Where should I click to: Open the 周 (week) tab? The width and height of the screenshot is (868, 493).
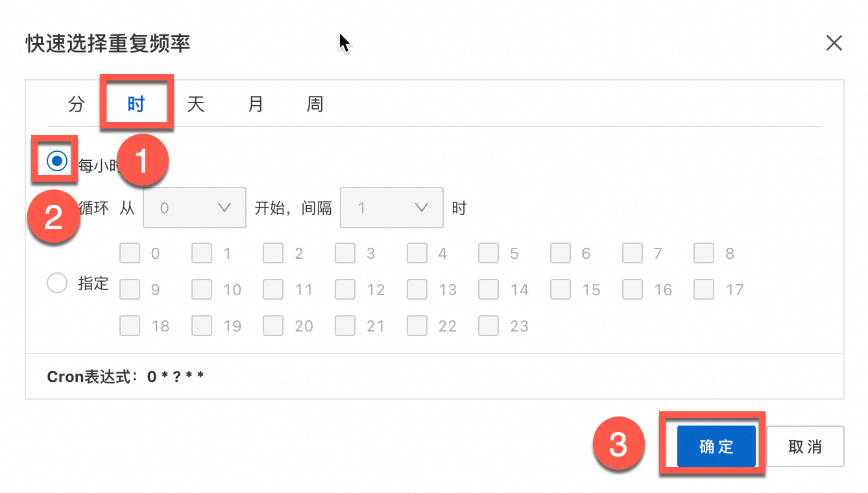pos(315,104)
